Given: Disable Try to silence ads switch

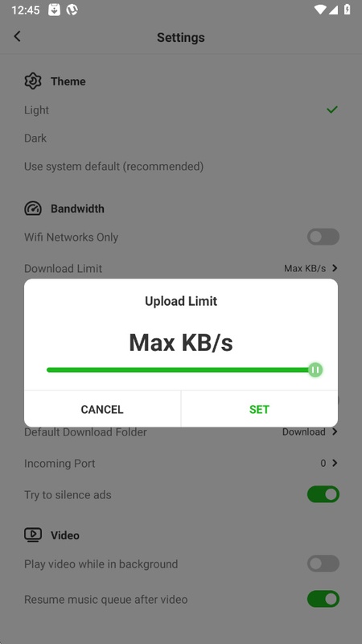Looking at the screenshot, I should click(x=323, y=494).
